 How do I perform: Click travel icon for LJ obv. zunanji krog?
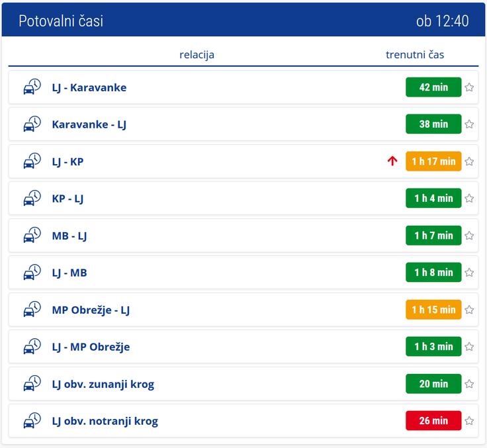[x=32, y=383]
